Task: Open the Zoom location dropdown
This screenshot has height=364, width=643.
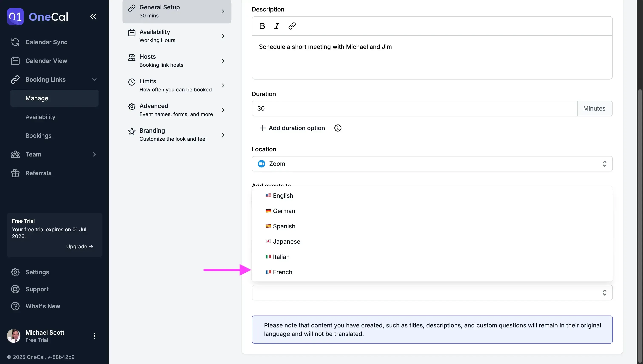Action: click(432, 164)
